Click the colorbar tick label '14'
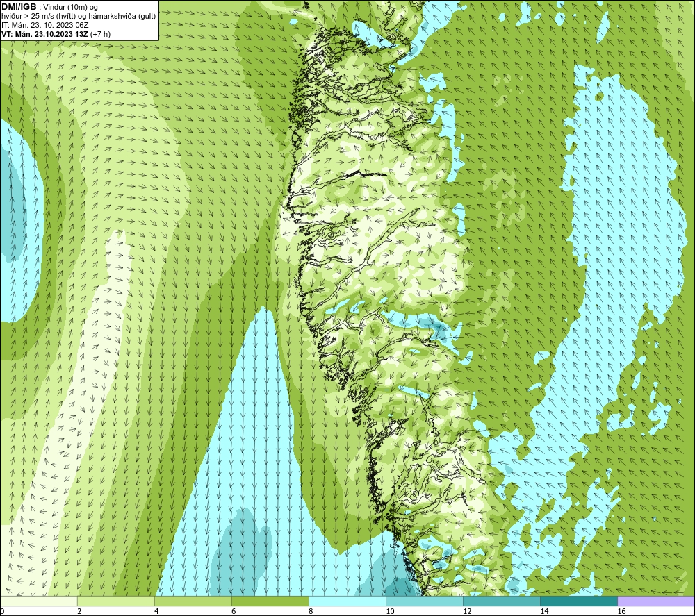This screenshot has height=616, width=695. click(544, 612)
